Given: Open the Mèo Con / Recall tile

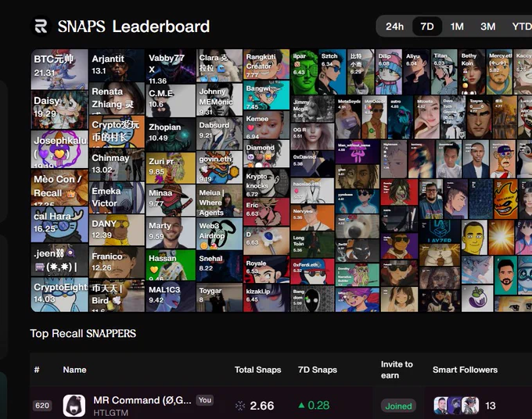Looking at the screenshot, I should 59,187.
